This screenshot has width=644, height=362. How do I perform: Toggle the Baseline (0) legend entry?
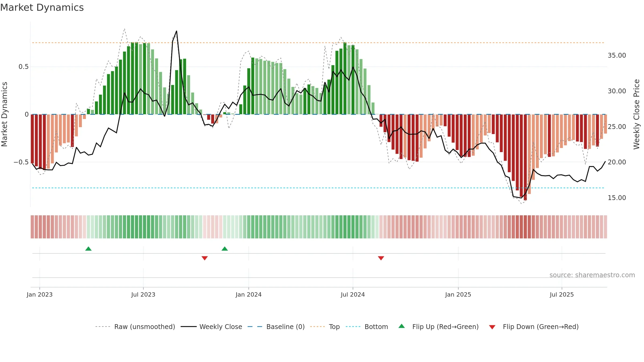click(276, 327)
